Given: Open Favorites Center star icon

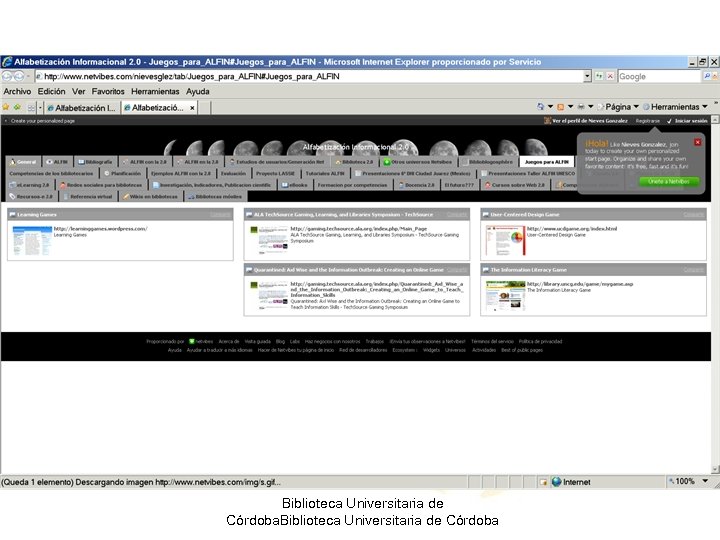Looking at the screenshot, I should pos(6,107).
